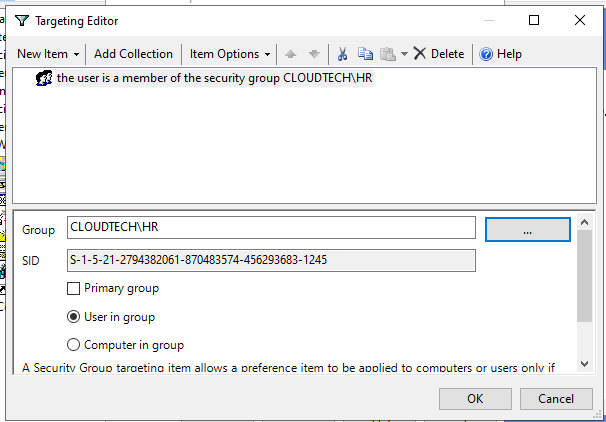The image size is (606, 422).
Task: Click the Move Down arrow icon
Action: tap(314, 54)
